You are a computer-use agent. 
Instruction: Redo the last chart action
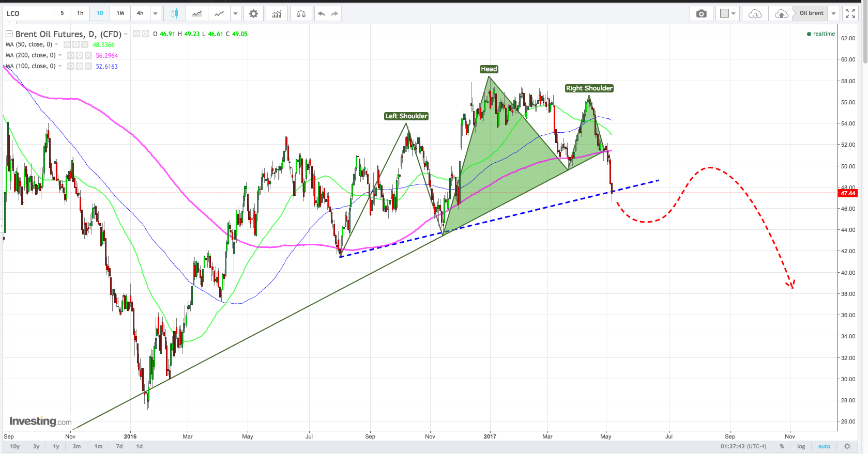coord(334,13)
